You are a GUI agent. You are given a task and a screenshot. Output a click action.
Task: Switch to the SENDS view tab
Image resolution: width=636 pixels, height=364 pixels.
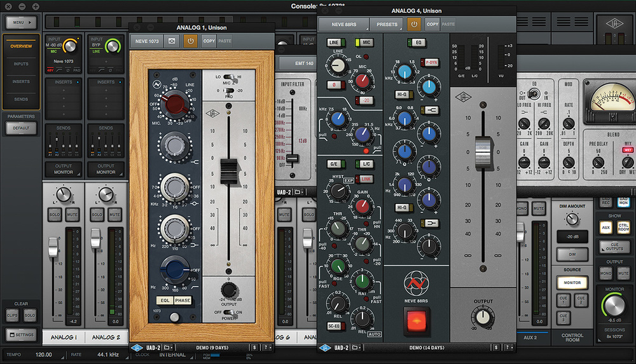click(21, 100)
